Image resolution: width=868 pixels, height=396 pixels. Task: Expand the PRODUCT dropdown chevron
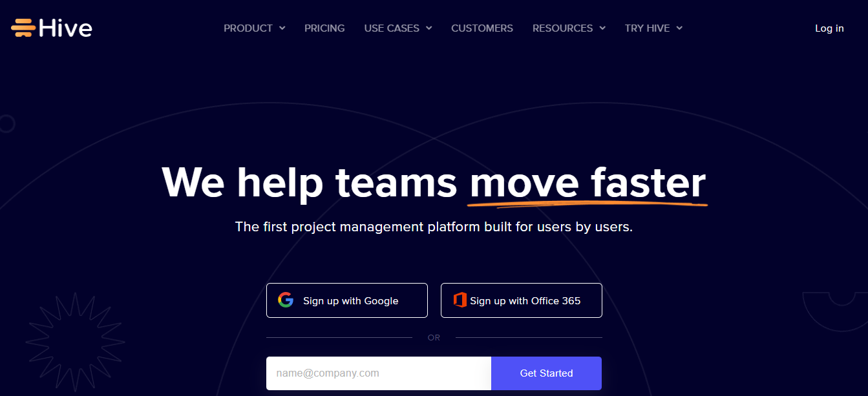click(282, 28)
